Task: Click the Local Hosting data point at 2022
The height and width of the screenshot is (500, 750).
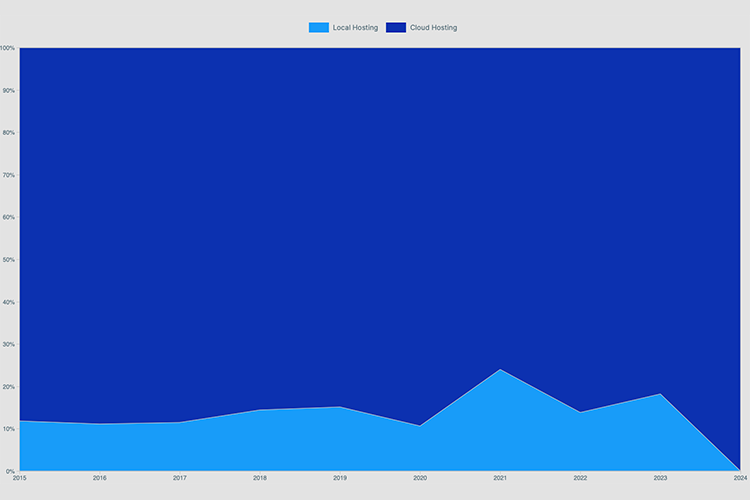Action: 580,412
